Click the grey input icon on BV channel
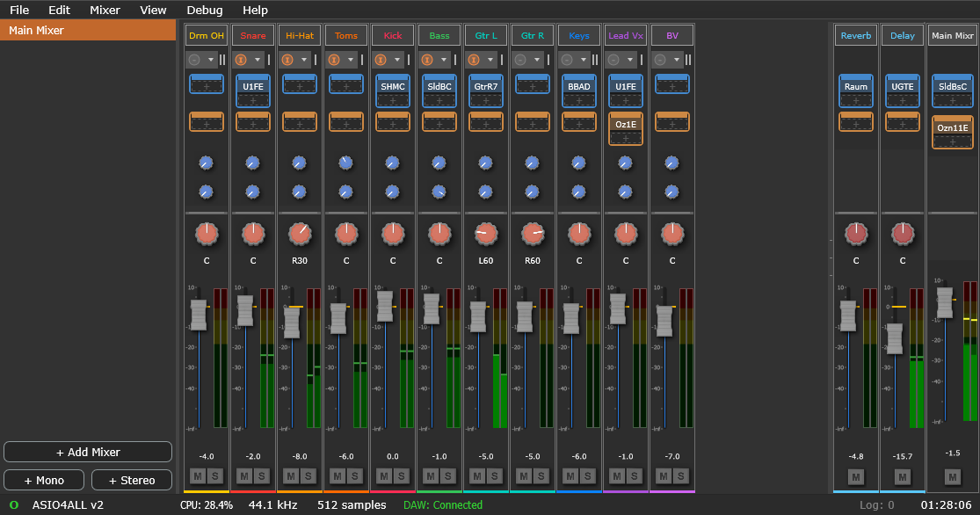 point(660,60)
